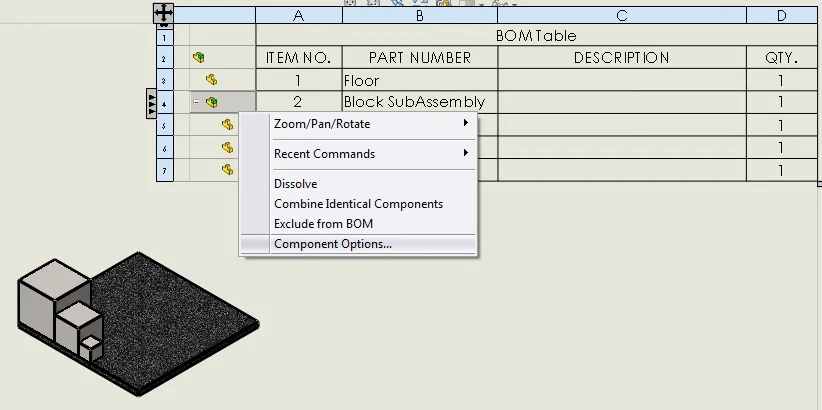
Task: Select column header D
Action: coord(781,15)
